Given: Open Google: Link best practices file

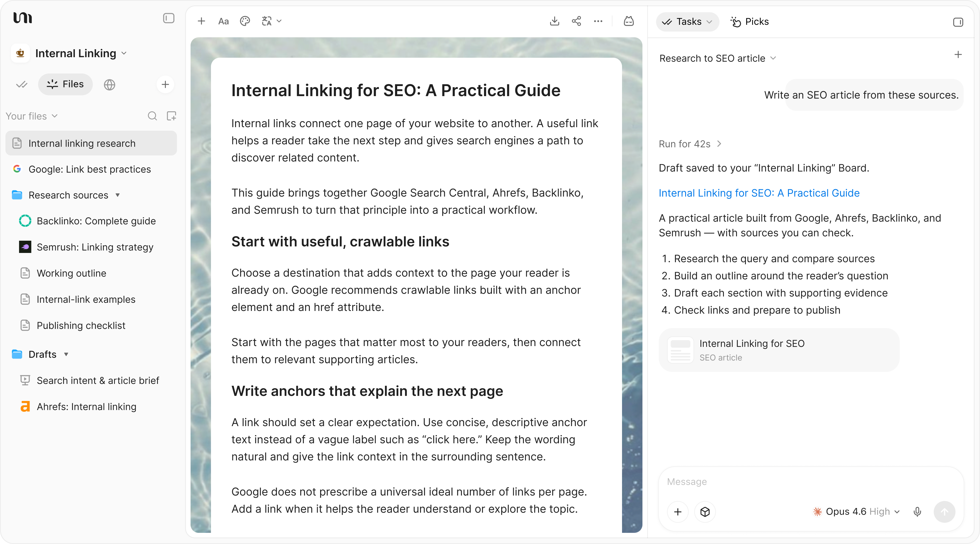Looking at the screenshot, I should pos(91,169).
